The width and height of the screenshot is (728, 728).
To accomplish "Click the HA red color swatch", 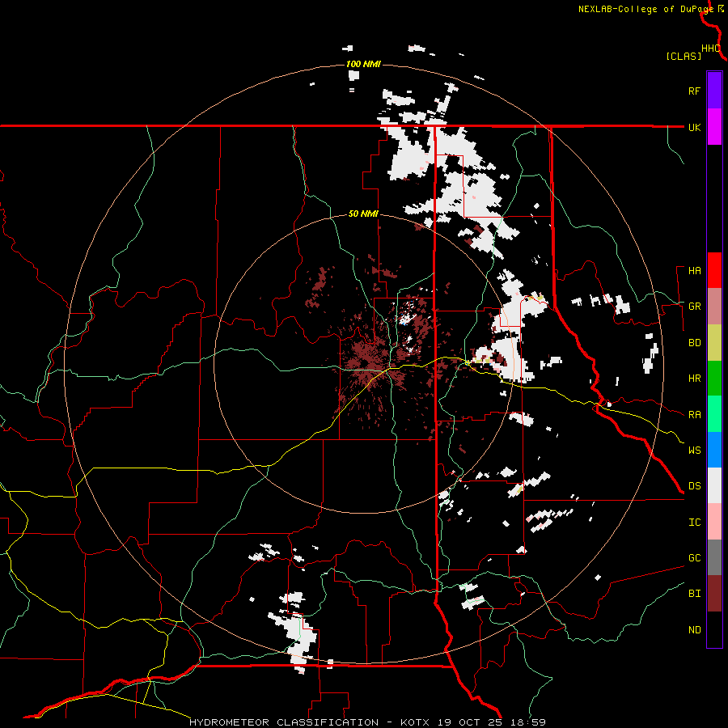I will pos(714,270).
